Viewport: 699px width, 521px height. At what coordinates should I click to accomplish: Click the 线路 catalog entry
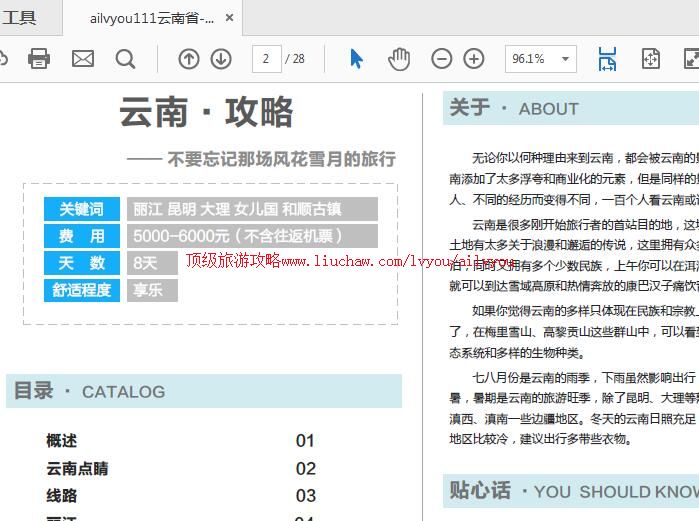pos(61,495)
